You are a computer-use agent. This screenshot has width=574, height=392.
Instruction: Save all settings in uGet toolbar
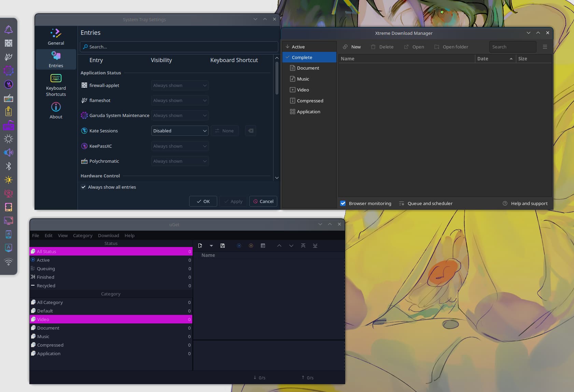[x=223, y=246]
